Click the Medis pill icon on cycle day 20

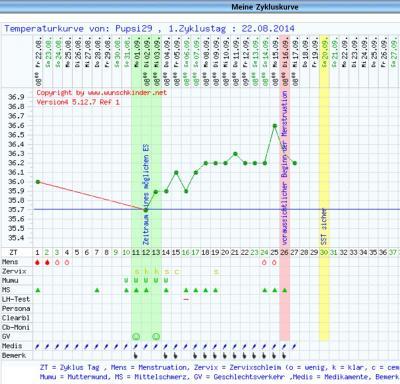(225, 347)
